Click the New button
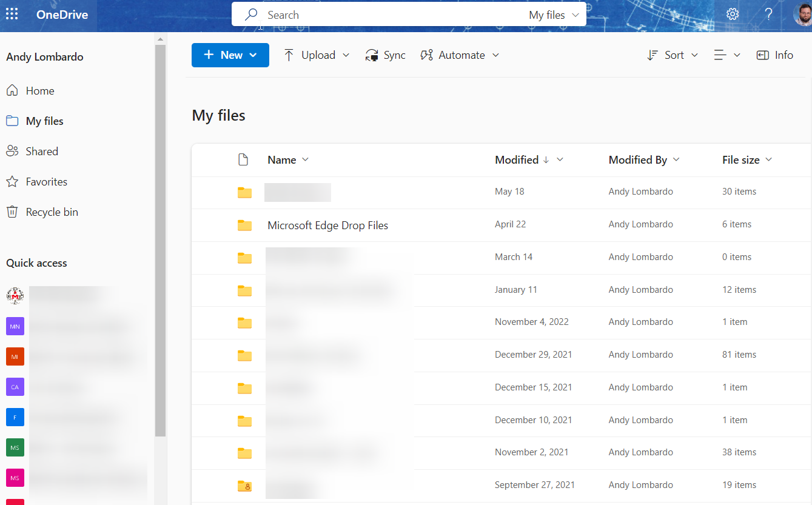 pyautogui.click(x=230, y=55)
